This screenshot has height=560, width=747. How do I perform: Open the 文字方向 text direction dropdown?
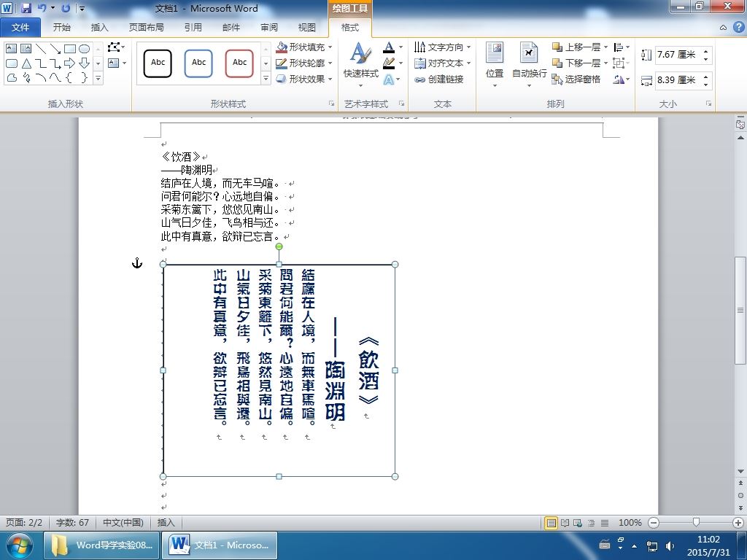click(x=443, y=47)
